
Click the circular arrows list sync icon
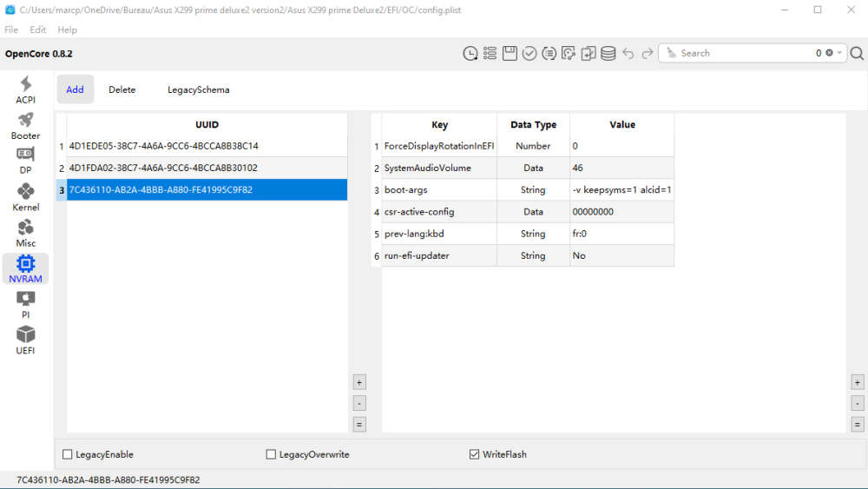tap(549, 53)
